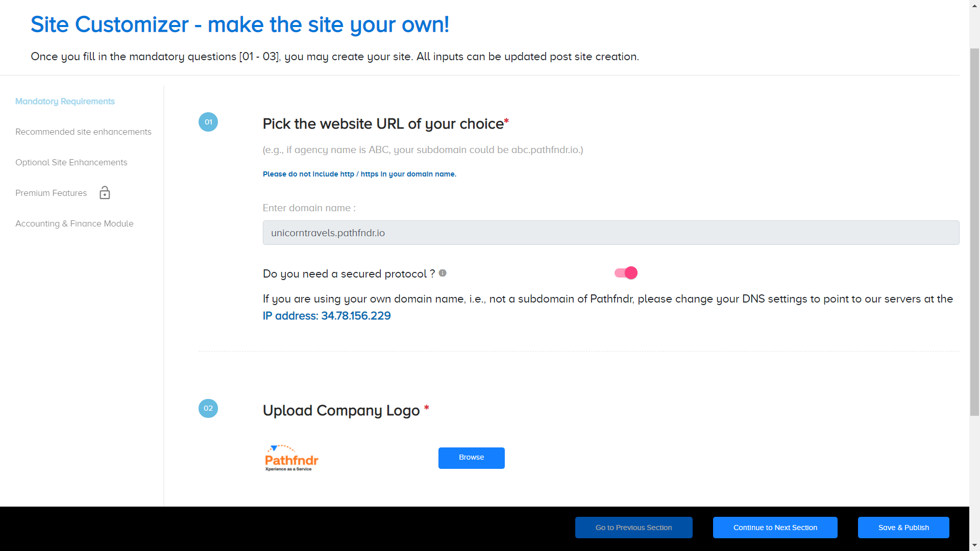Click the lock icon beside Premium Features
The width and height of the screenshot is (980, 551).
tap(105, 193)
